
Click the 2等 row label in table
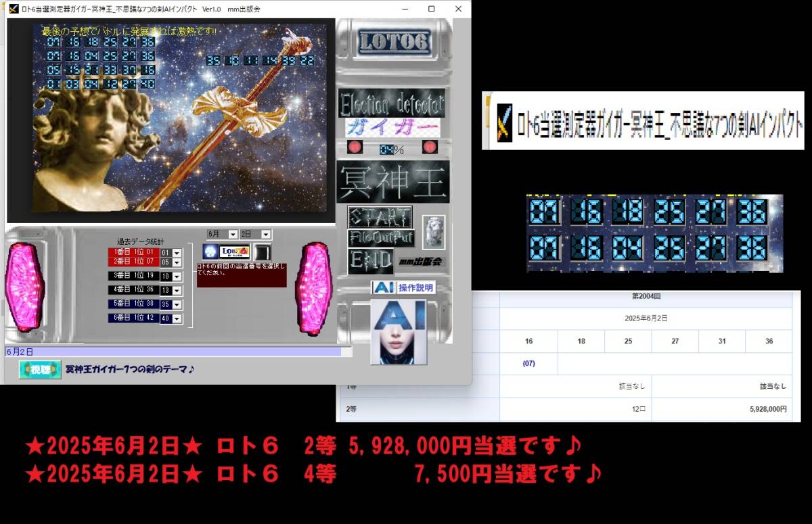[x=351, y=409]
